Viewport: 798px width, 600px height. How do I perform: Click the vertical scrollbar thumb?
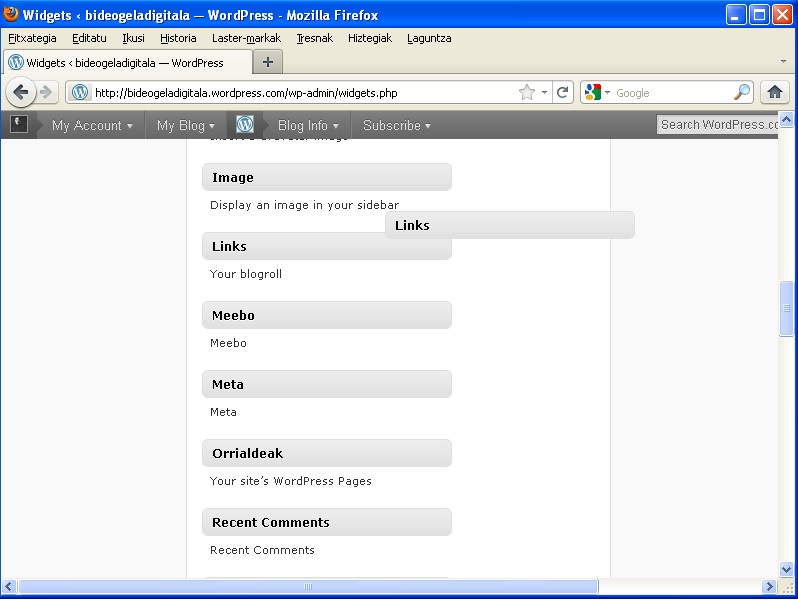[786, 308]
